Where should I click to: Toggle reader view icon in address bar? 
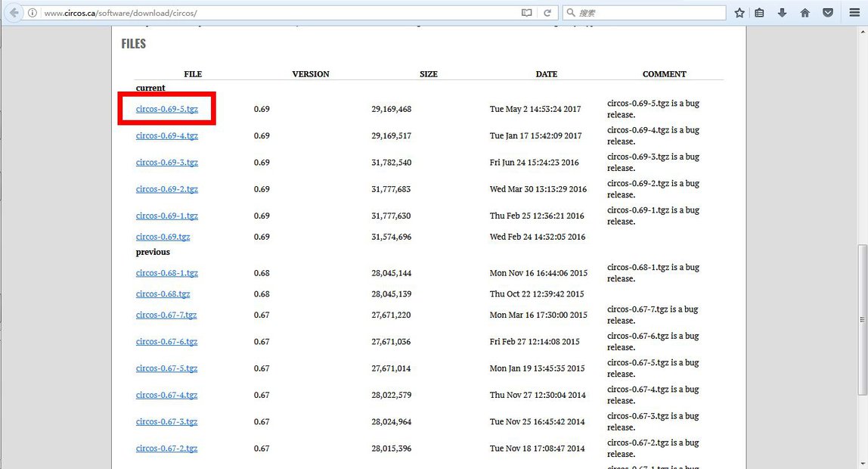tap(526, 13)
